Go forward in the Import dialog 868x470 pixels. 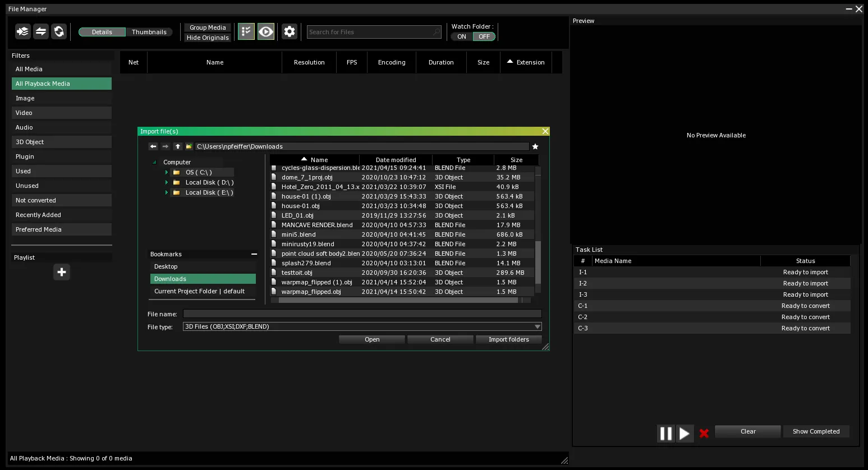pos(166,146)
